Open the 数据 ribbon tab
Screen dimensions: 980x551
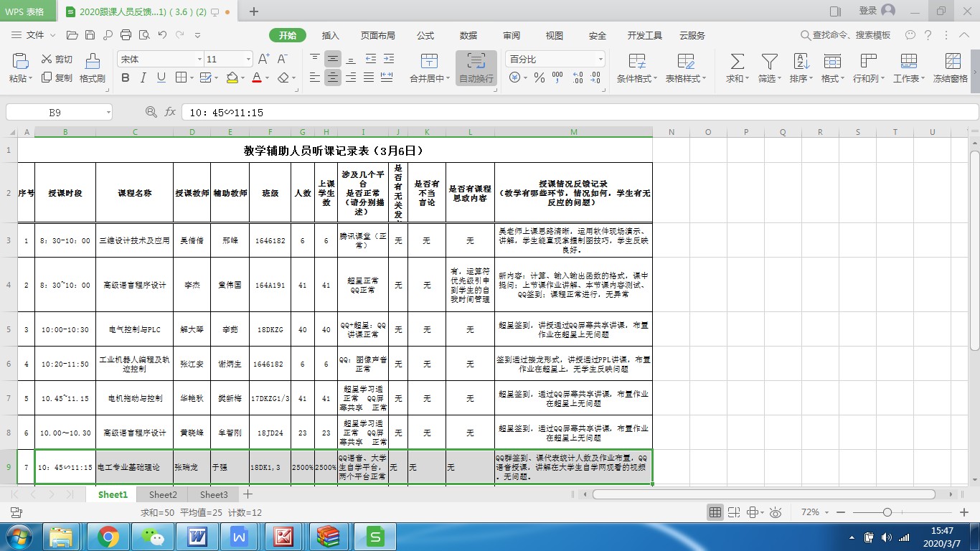(468, 36)
